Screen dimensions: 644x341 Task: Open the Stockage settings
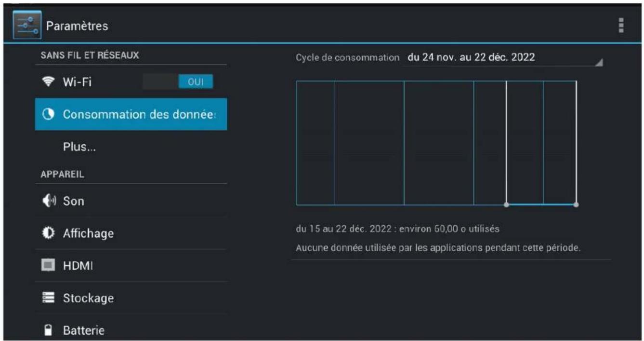[131, 298]
